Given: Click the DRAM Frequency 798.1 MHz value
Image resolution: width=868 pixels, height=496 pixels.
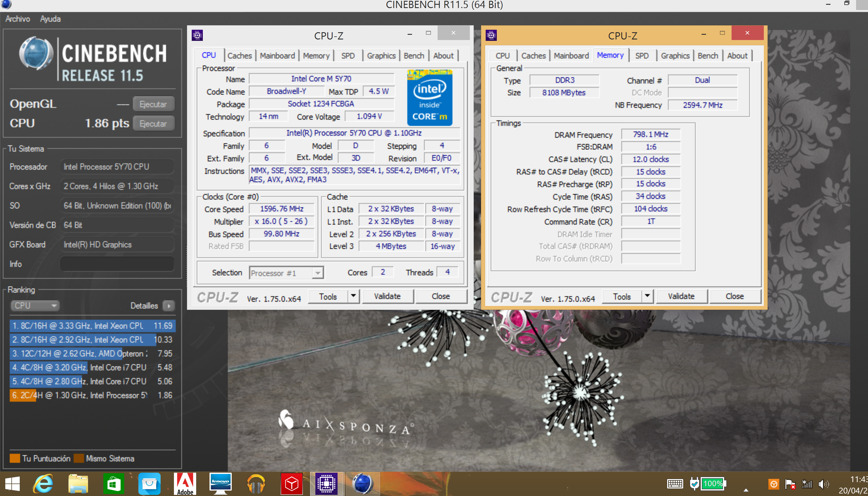Looking at the screenshot, I should pyautogui.click(x=651, y=134).
